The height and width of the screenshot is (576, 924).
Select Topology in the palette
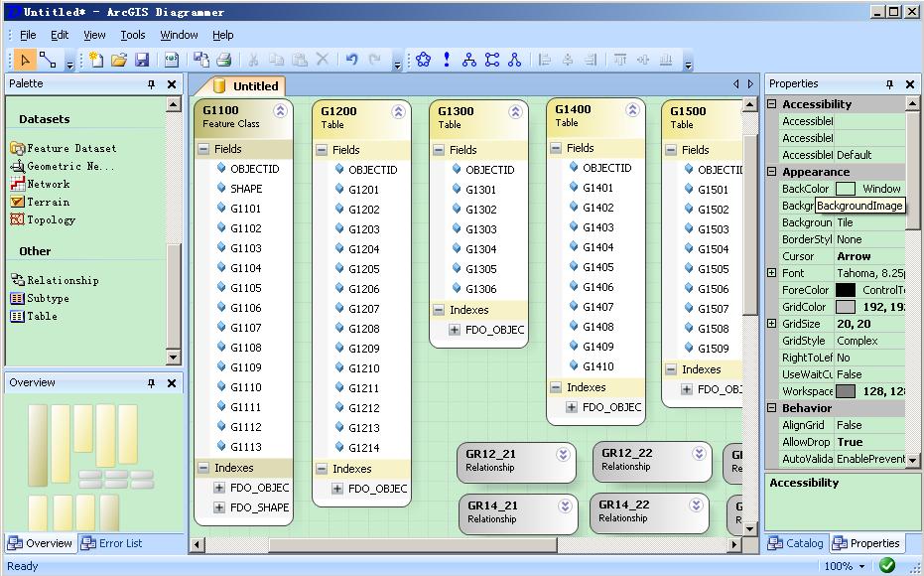point(43,219)
